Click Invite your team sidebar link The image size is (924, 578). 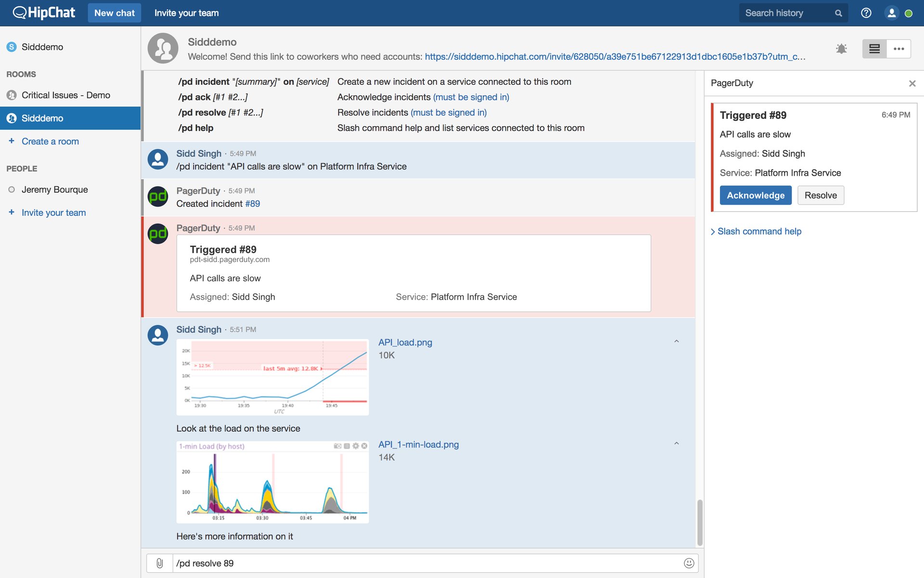pyautogui.click(x=53, y=212)
